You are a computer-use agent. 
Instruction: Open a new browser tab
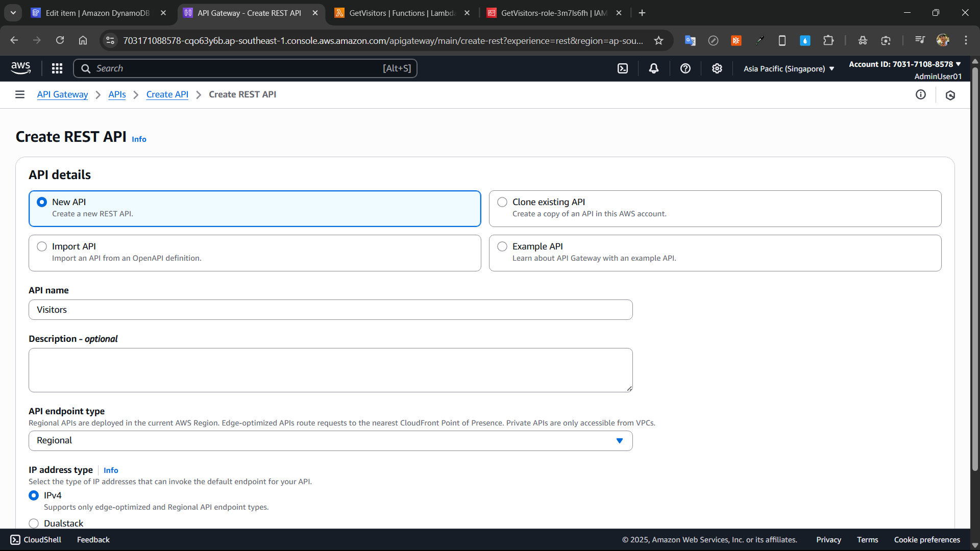coord(642,13)
